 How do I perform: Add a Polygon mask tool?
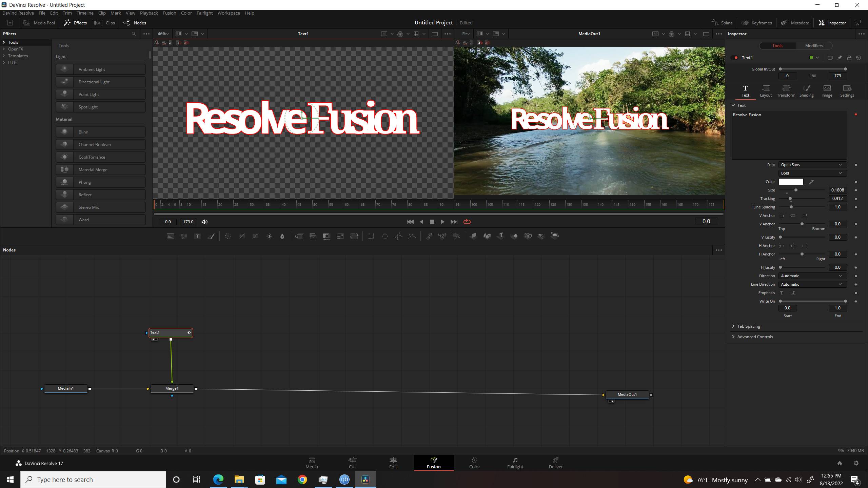pos(398,236)
